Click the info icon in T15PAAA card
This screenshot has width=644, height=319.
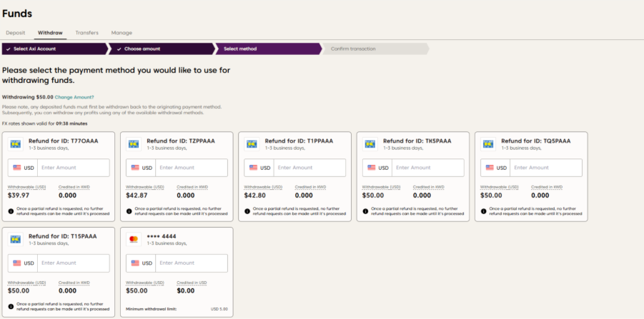[11, 306]
